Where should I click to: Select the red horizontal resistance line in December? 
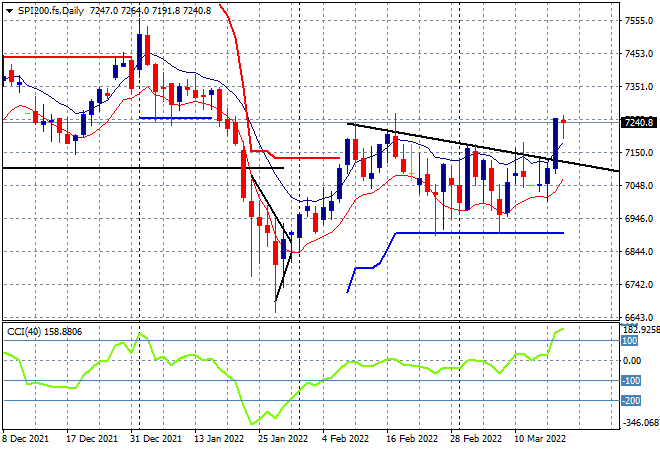click(60, 57)
